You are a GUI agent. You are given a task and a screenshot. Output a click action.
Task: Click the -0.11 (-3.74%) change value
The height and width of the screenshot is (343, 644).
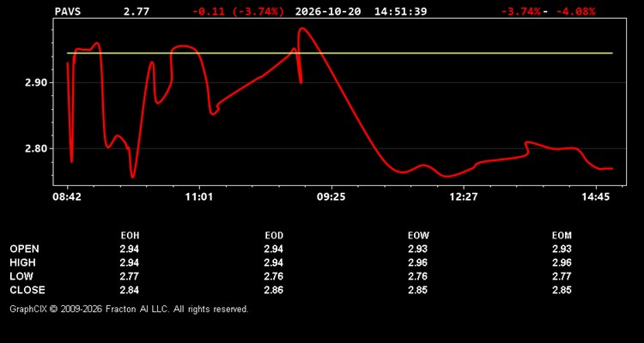[238, 11]
